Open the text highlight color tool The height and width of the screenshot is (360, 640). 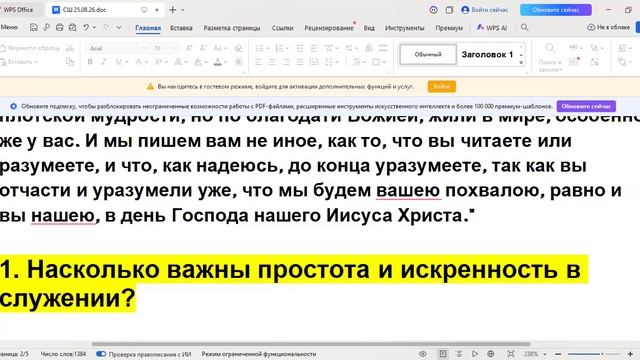point(198,62)
